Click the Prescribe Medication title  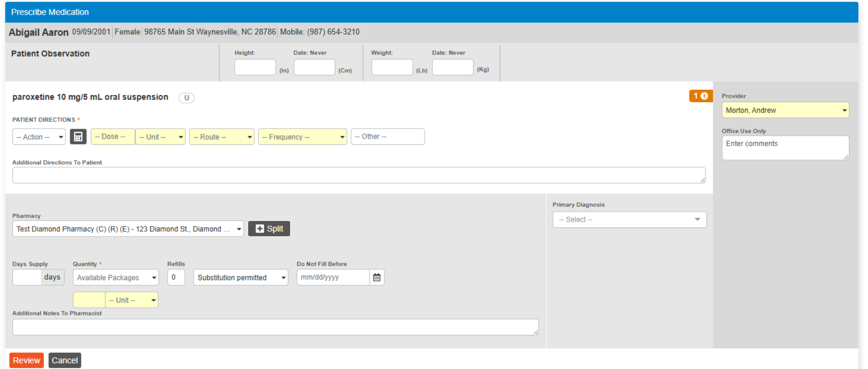50,12
